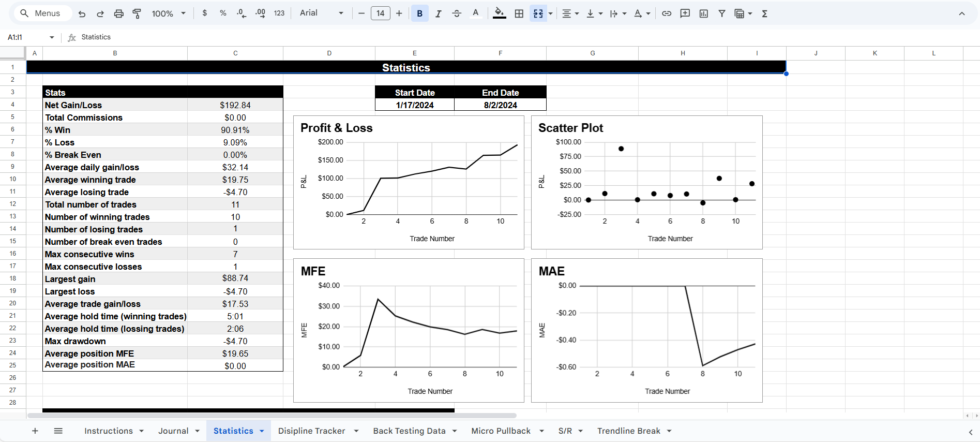Open the fill color picker

tap(499, 14)
